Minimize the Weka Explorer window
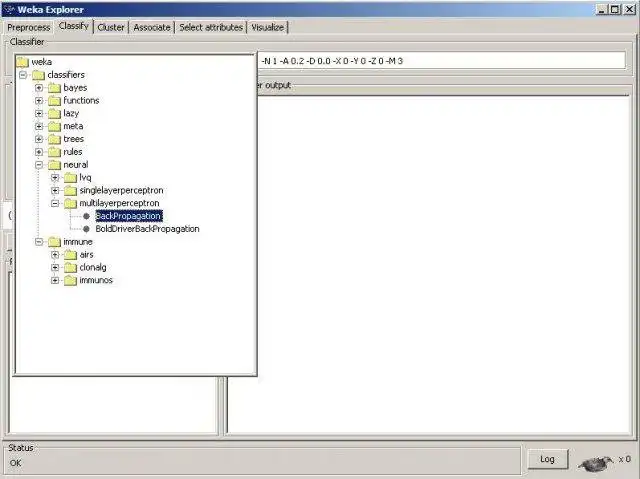Screen dimensions: 640x479 point(602,9)
